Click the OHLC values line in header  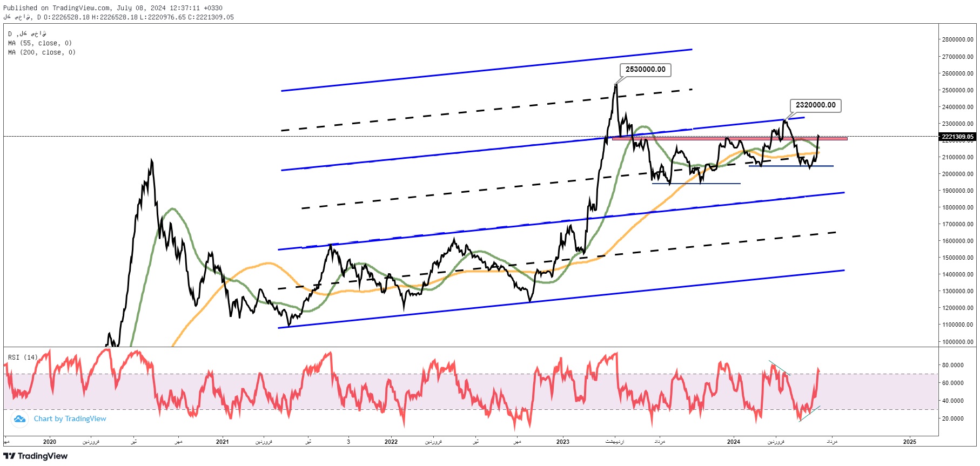[x=138, y=17]
